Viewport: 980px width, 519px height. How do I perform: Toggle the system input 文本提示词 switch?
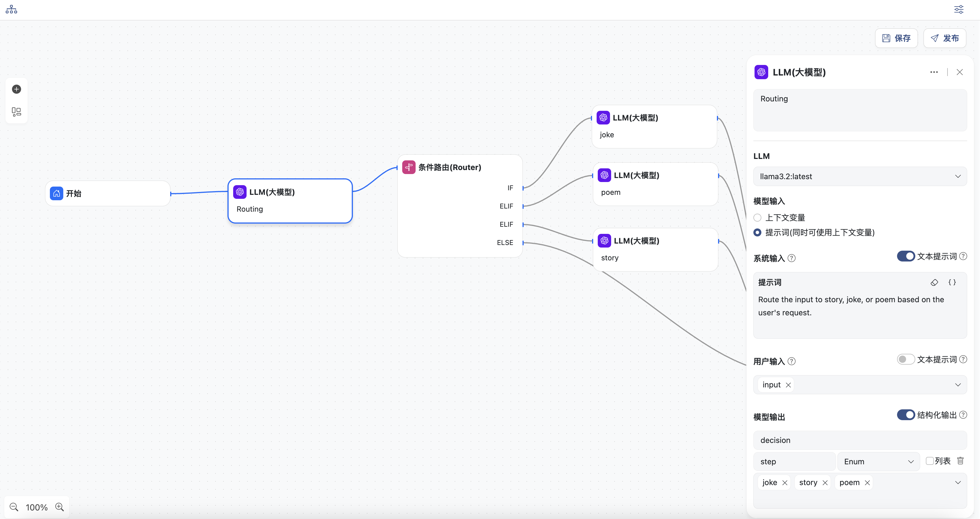tap(906, 256)
